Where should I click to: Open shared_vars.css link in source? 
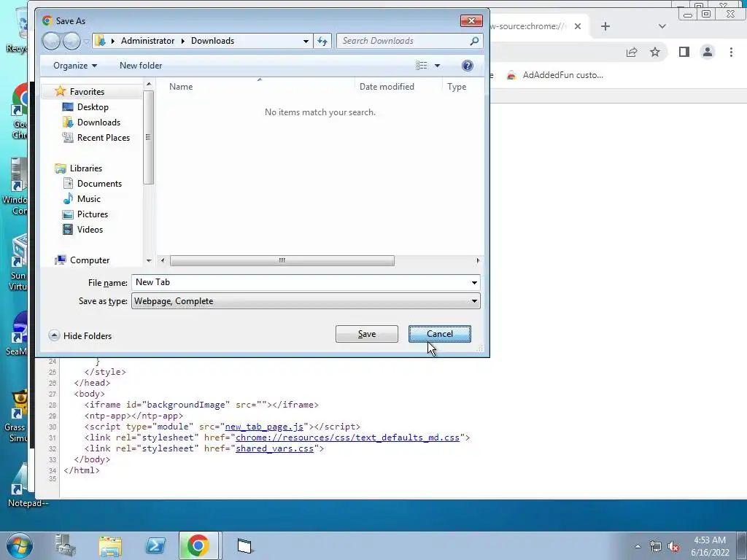274,448
